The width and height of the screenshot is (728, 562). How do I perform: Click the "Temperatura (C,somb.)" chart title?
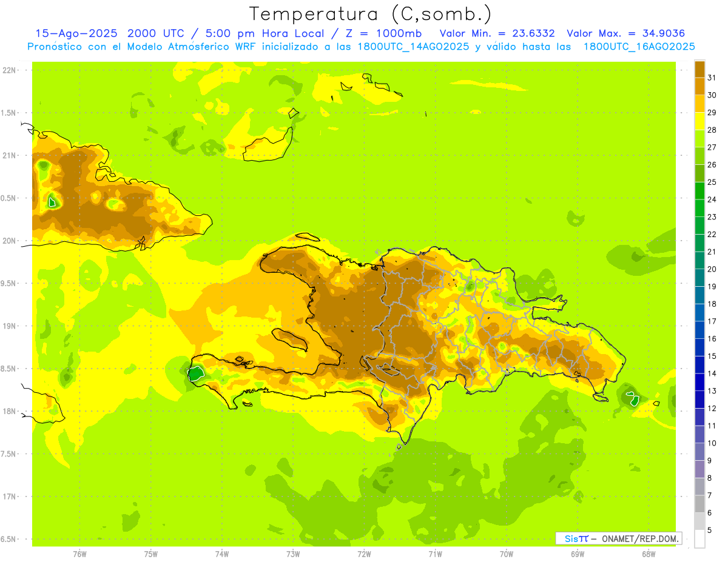point(371,14)
